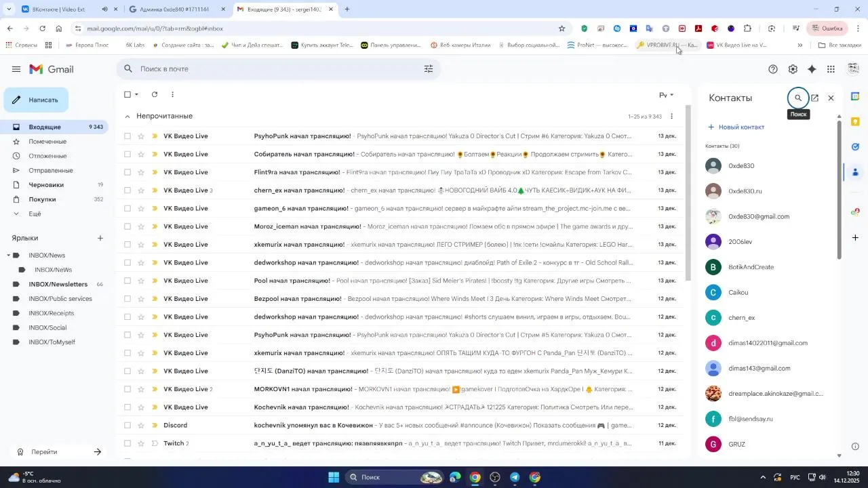Click the Перейти button at bottom left
The height and width of the screenshot is (488, 868).
pyautogui.click(x=60, y=452)
